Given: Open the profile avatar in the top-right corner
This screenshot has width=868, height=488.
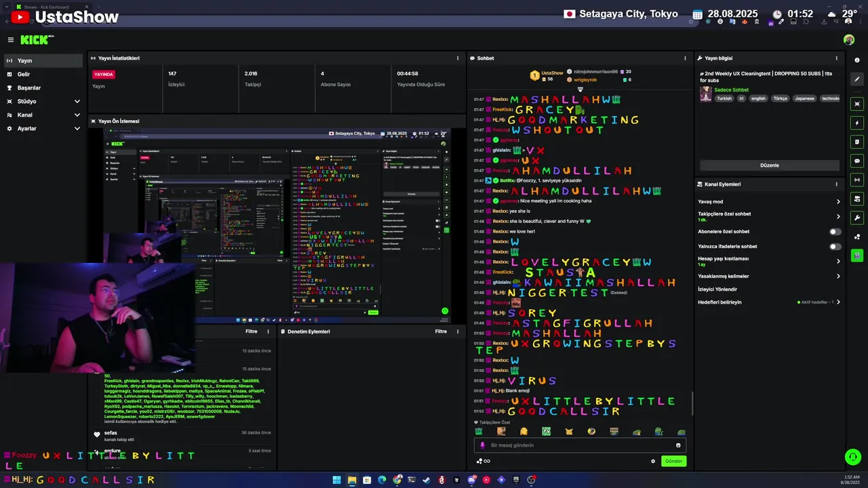Looking at the screenshot, I should click(848, 40).
